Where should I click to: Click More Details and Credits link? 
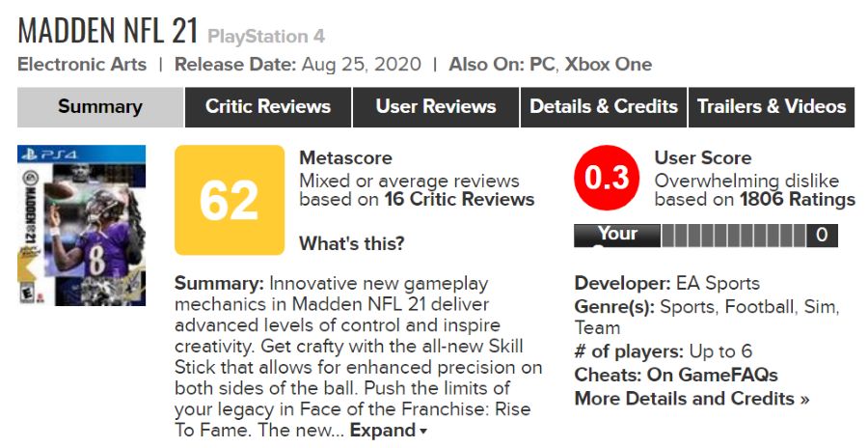tap(692, 398)
